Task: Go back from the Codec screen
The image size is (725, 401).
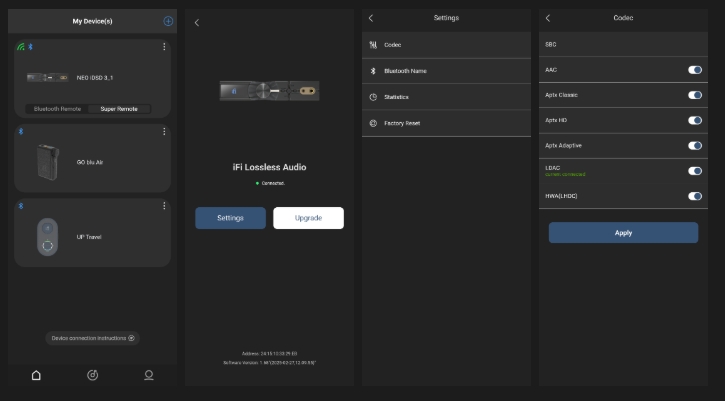Action: [548, 18]
